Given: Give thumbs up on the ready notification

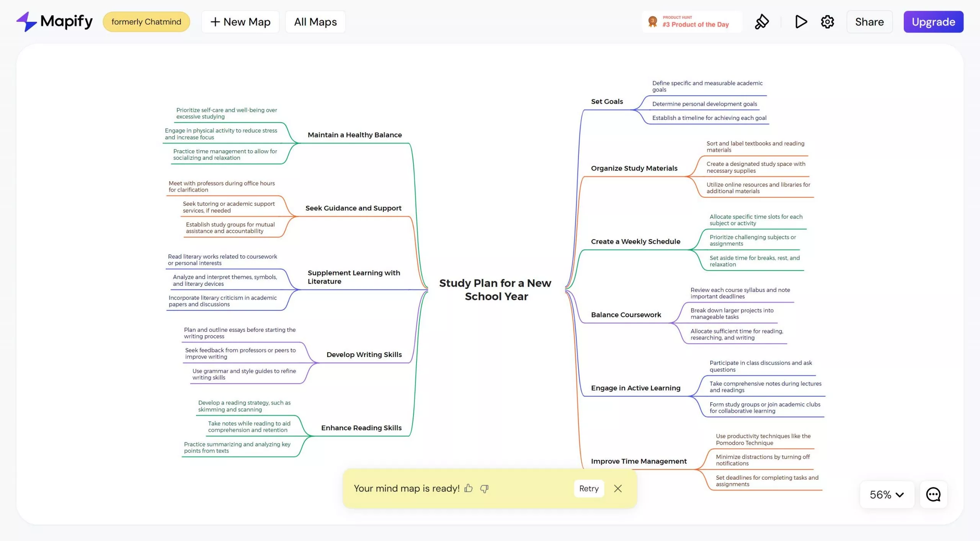Looking at the screenshot, I should coord(469,489).
